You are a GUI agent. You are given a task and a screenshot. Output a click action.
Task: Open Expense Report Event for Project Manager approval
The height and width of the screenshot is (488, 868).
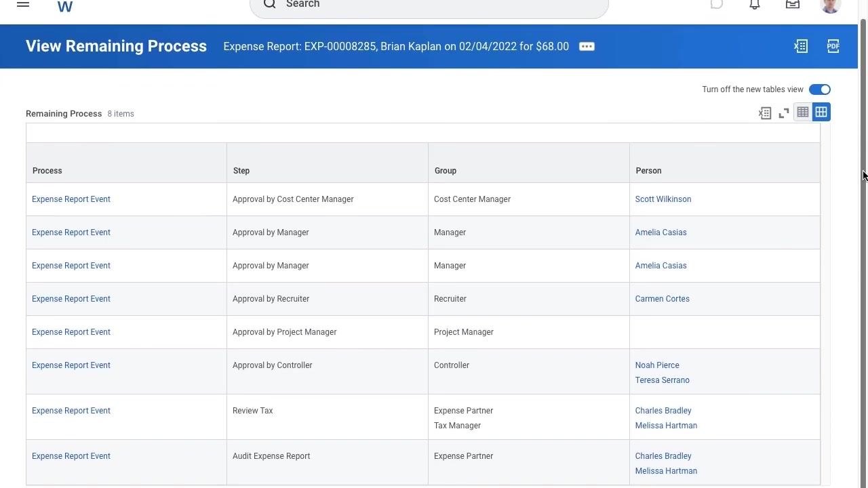[71, 332]
